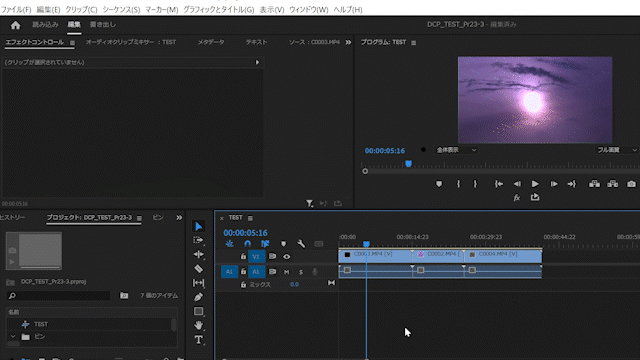Select the Razor tool

coord(198,269)
